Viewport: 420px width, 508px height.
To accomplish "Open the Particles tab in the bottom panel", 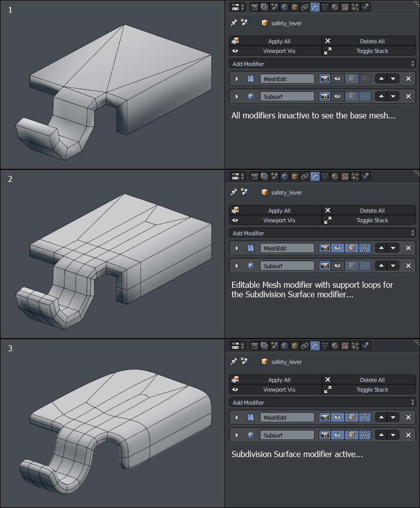I will click(x=355, y=346).
